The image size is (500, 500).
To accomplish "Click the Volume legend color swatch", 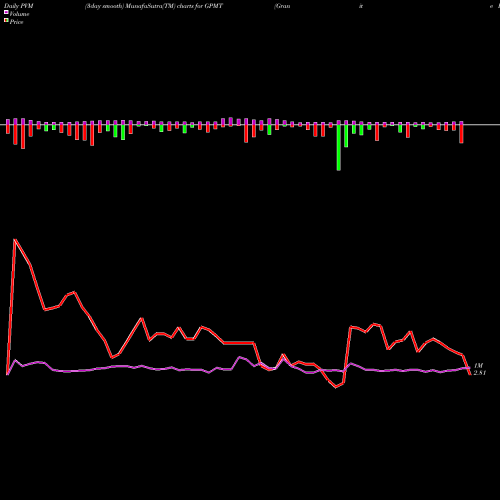I will tap(6, 12).
